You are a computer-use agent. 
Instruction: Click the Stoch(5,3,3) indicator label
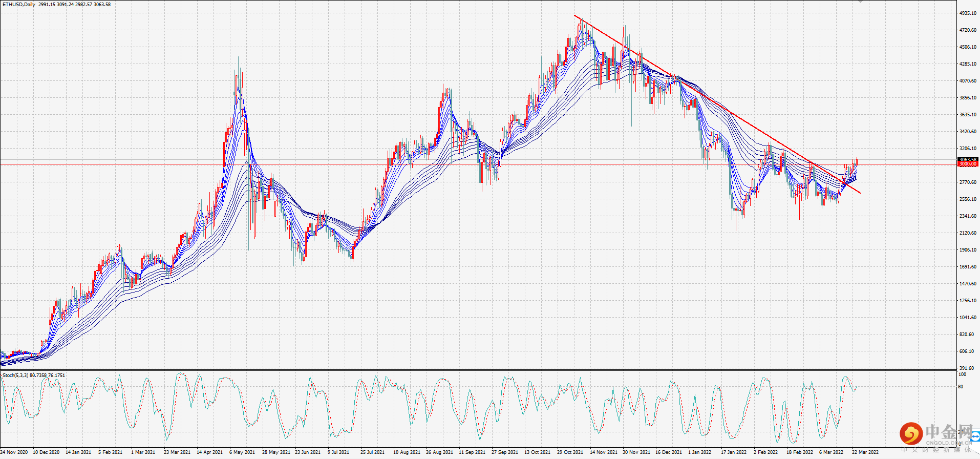[15, 375]
